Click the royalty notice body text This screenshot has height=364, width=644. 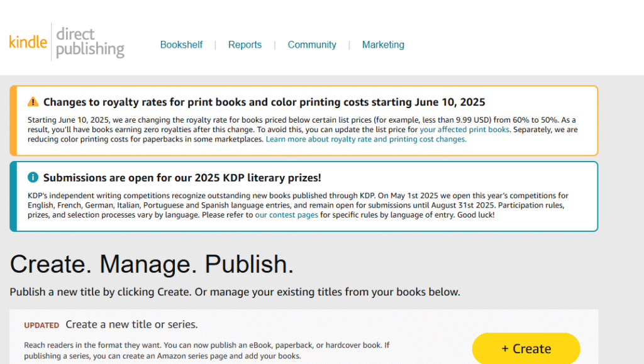(303, 130)
